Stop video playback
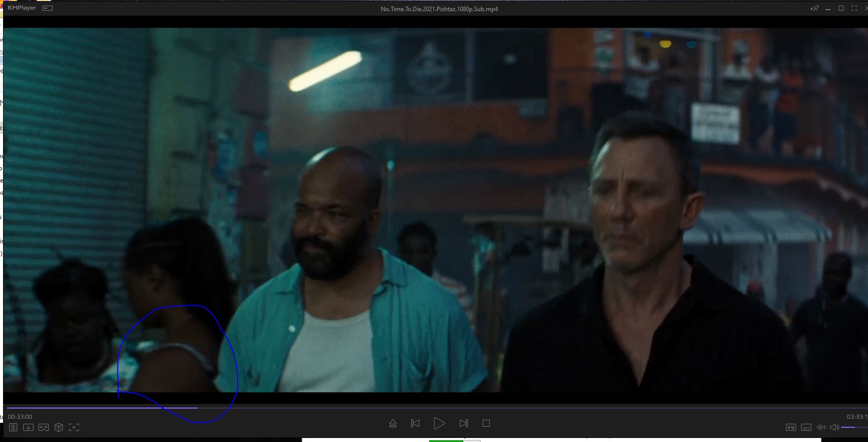This screenshot has width=868, height=442. click(486, 423)
